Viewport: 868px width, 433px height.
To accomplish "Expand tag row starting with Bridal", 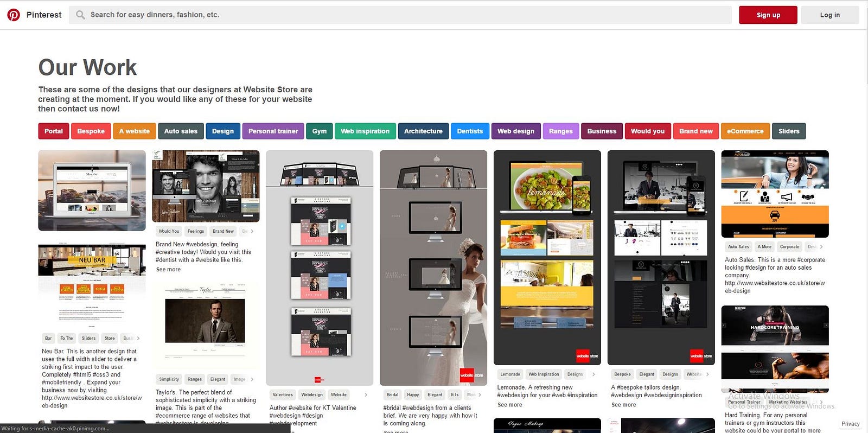I will [480, 394].
